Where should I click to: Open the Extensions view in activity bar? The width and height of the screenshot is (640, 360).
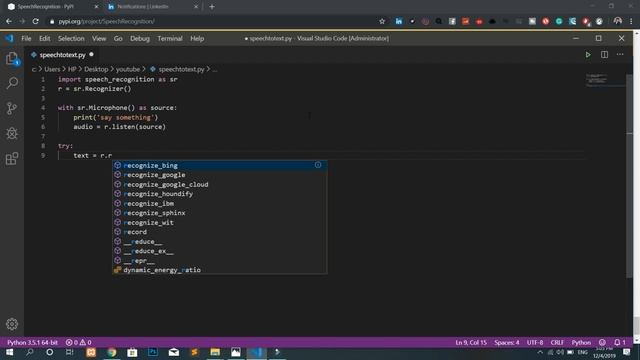tap(12, 158)
